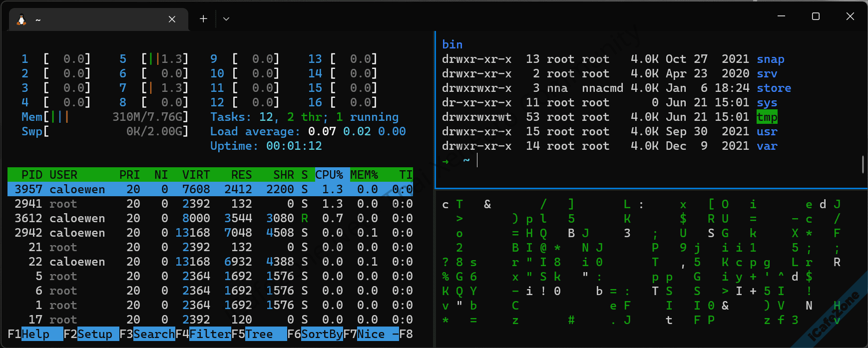Minimize the terminal window

[x=782, y=16]
